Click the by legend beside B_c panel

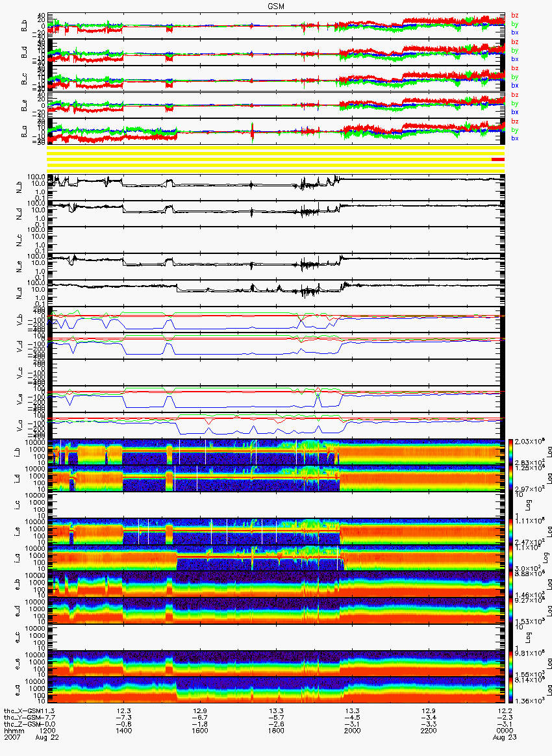tap(515, 77)
